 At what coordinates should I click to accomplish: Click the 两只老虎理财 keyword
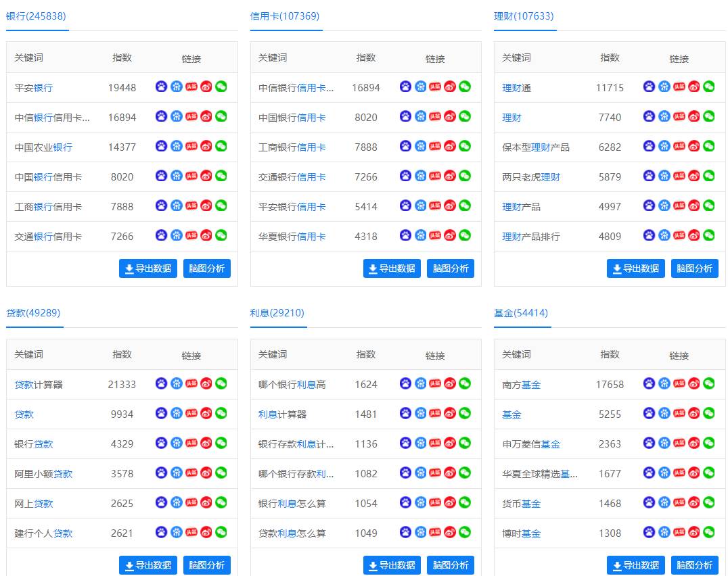(531, 176)
